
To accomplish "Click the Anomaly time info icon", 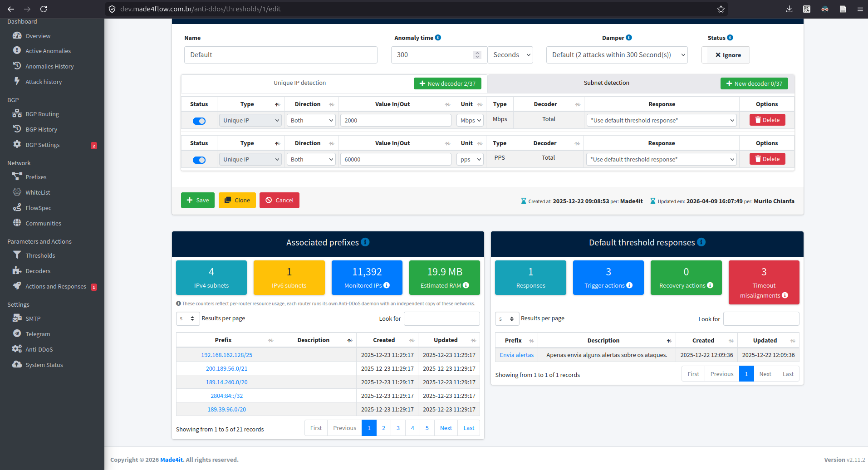I will click(x=438, y=38).
